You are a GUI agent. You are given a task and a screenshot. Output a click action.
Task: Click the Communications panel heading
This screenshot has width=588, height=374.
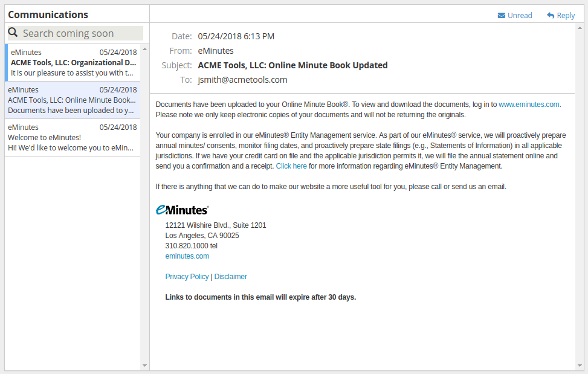click(x=48, y=15)
